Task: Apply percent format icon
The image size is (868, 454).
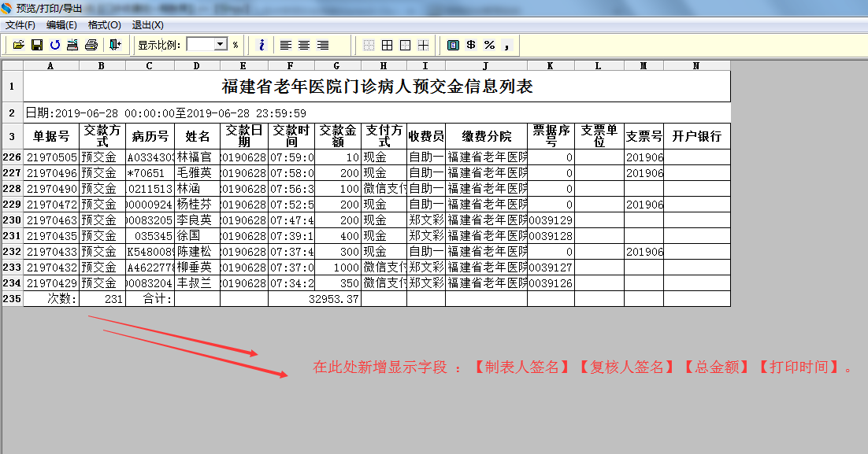Action: click(489, 46)
